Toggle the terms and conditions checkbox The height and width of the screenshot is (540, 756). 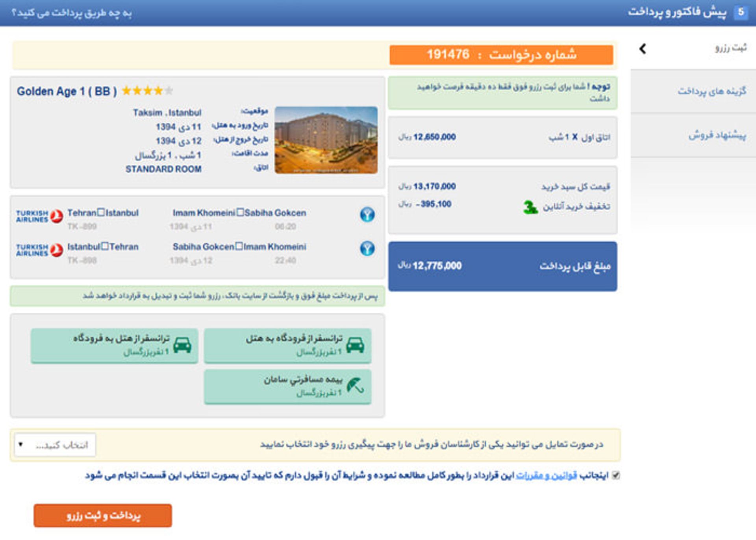tap(616, 475)
